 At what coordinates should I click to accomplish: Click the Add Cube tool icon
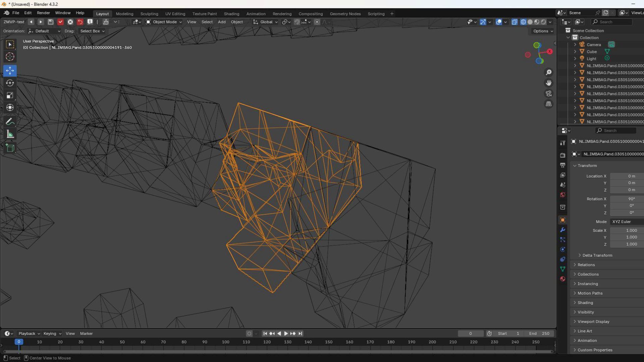[10, 148]
